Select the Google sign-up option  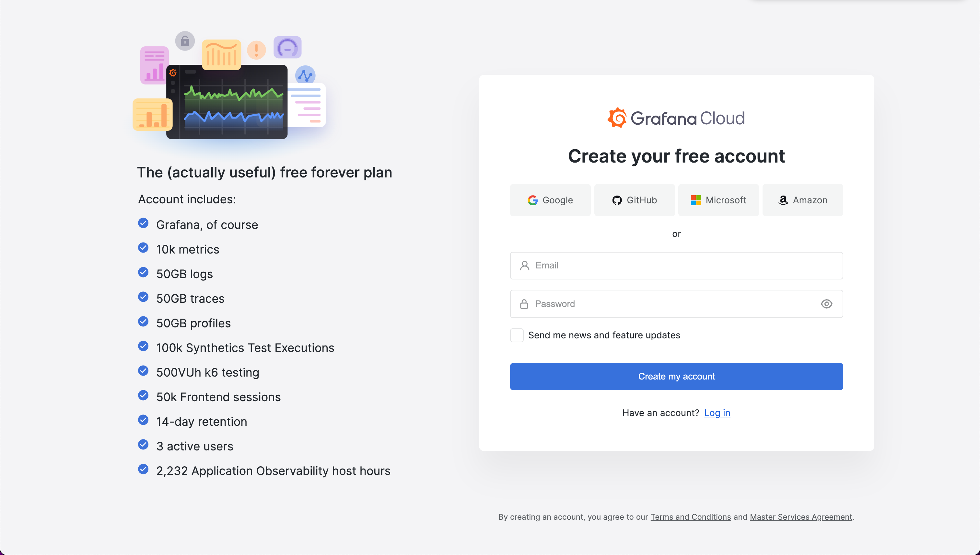coord(550,200)
